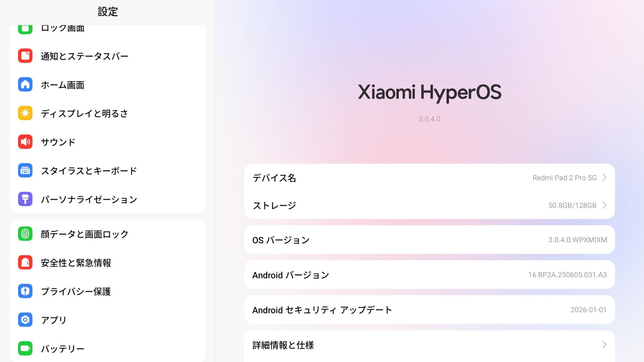Open the サウンド settings menu item
This screenshot has width=644, height=362.
click(x=58, y=142)
